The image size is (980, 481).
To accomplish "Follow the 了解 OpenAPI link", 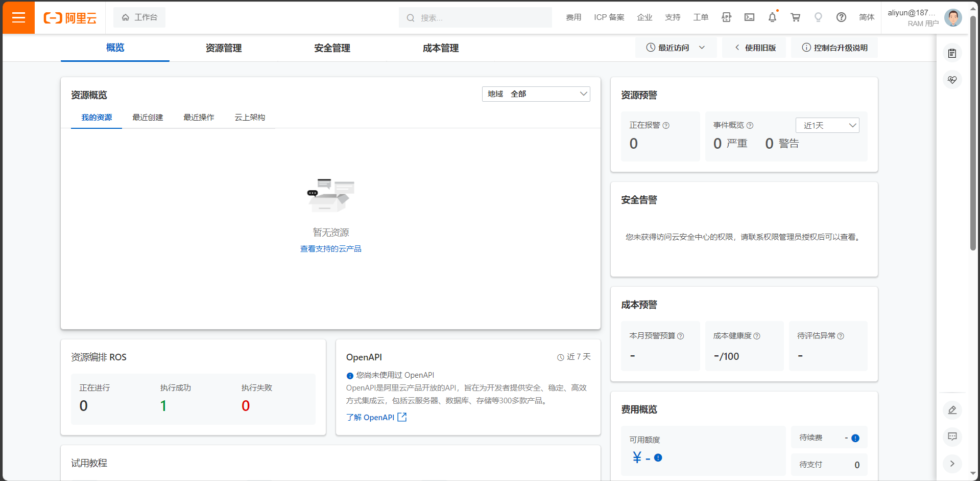I will tap(376, 418).
